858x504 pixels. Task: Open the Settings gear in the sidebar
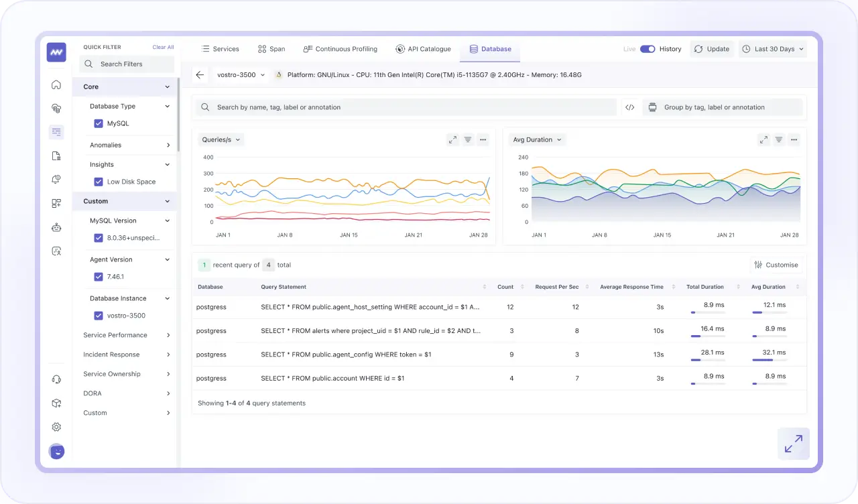point(56,426)
